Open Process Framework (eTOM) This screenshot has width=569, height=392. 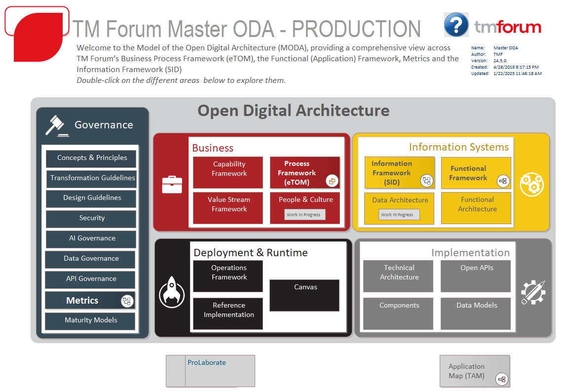pos(305,172)
